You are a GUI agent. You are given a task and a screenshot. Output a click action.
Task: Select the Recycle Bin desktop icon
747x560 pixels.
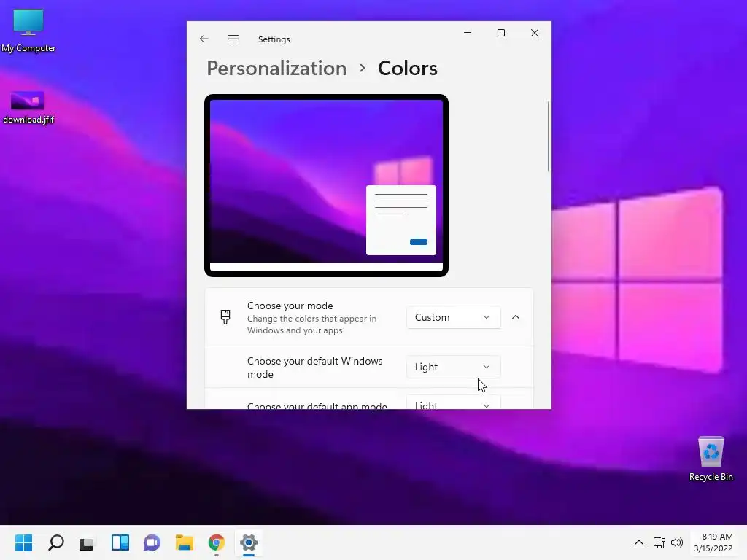[711, 459]
